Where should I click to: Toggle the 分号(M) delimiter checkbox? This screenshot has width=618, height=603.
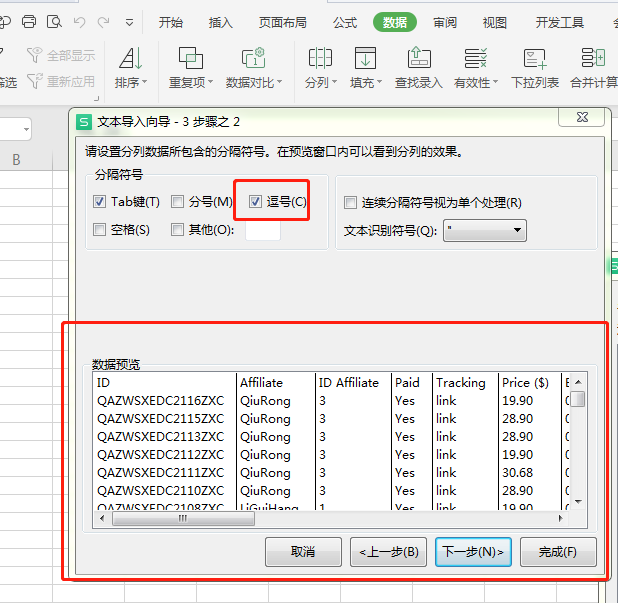(x=177, y=202)
